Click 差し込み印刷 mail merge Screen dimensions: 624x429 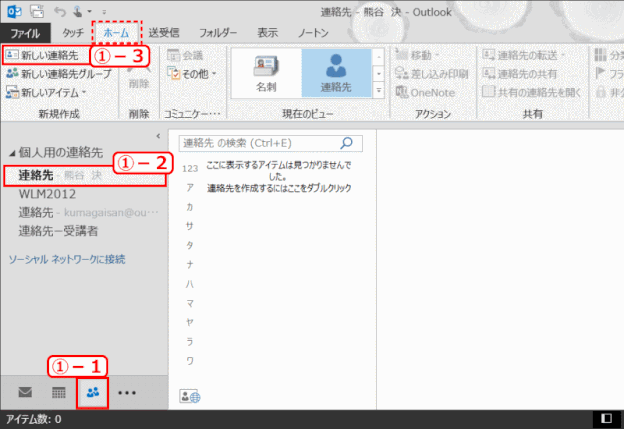(x=432, y=74)
